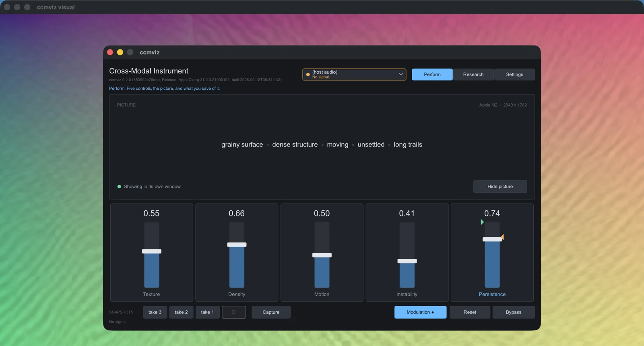This screenshot has height=346, width=644.
Task: Click the SNAPSHOTS label
Action: click(121, 312)
